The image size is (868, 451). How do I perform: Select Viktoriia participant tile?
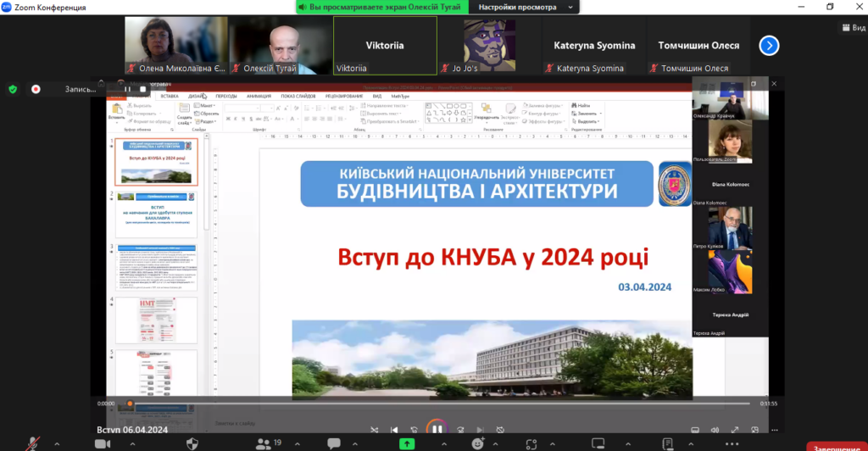(x=385, y=46)
